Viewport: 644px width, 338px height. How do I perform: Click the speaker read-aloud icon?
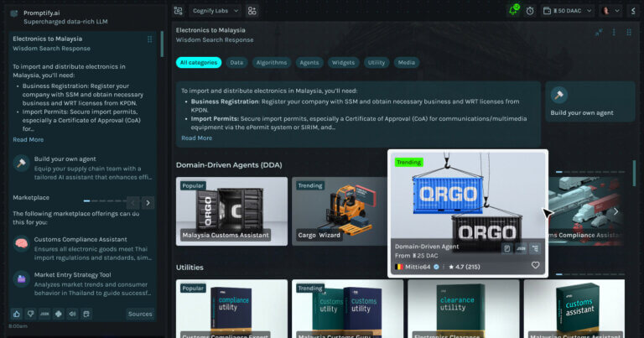coord(72,314)
